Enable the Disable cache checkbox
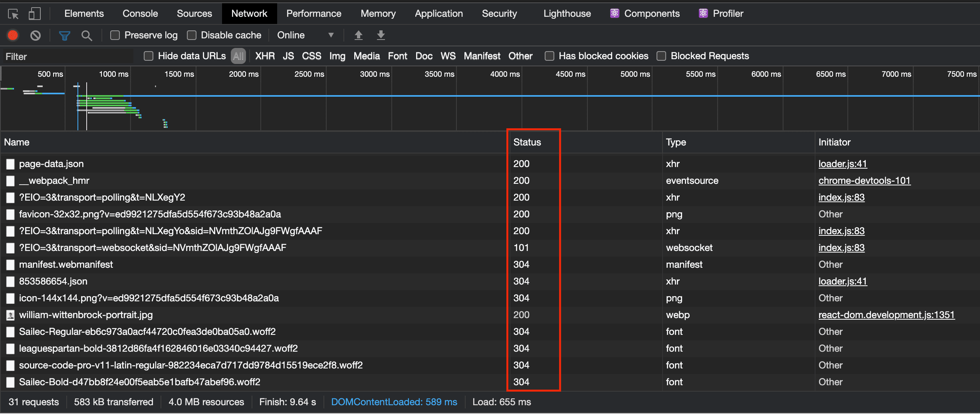The image size is (980, 414). (x=192, y=35)
